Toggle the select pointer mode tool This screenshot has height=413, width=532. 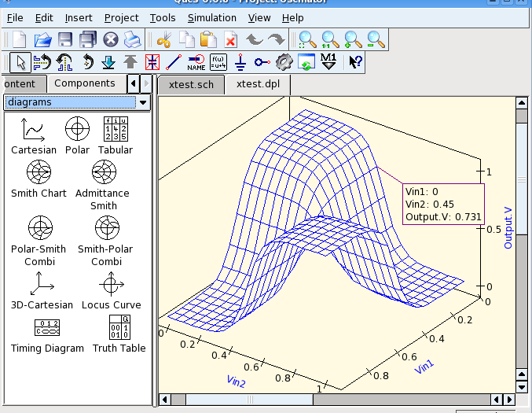(x=21, y=61)
